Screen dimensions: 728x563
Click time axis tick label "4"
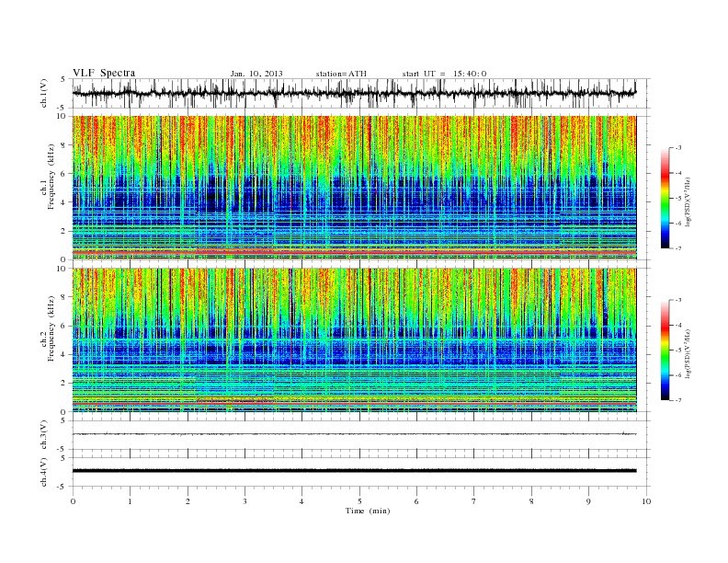point(301,501)
